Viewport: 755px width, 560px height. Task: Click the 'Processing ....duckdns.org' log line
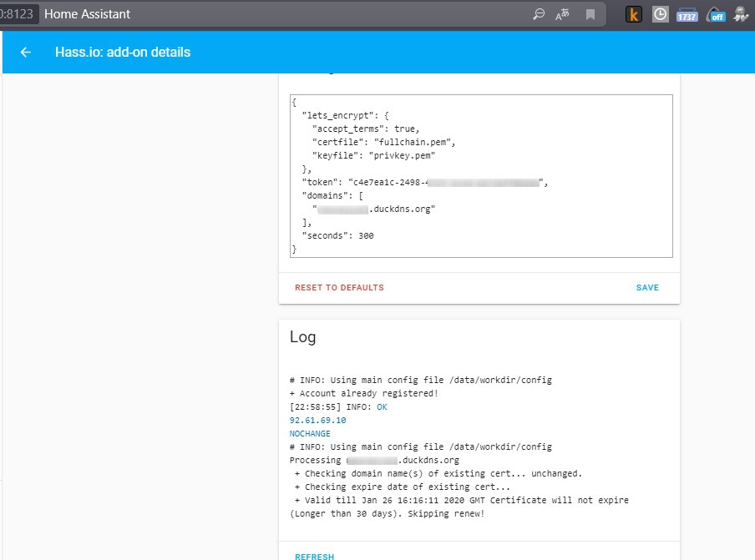[374, 461]
